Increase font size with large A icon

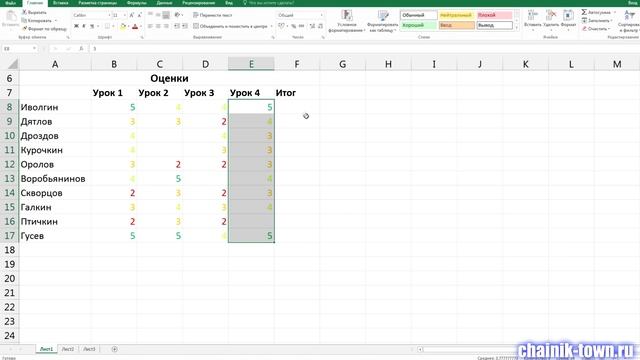click(131, 15)
